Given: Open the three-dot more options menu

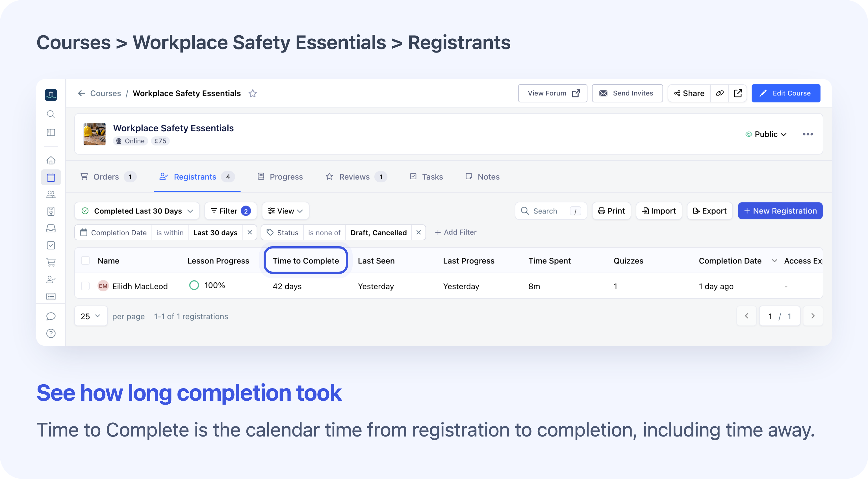Looking at the screenshot, I should [808, 134].
